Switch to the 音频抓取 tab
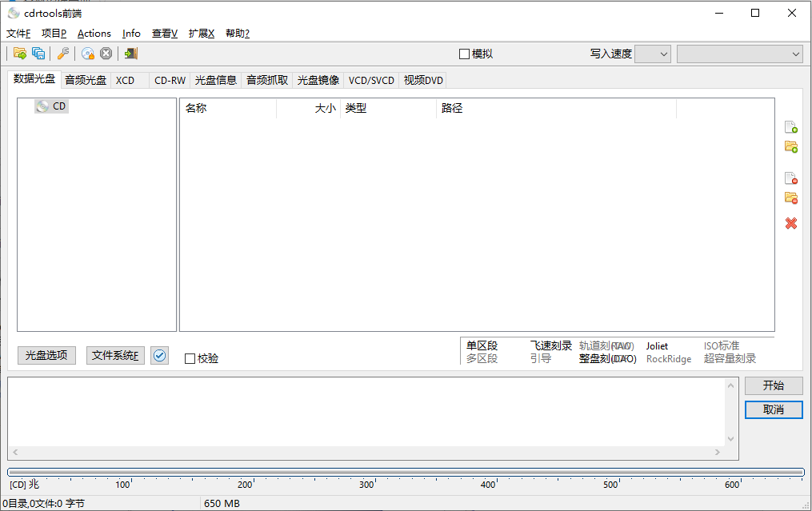This screenshot has height=511, width=812. tap(266, 80)
